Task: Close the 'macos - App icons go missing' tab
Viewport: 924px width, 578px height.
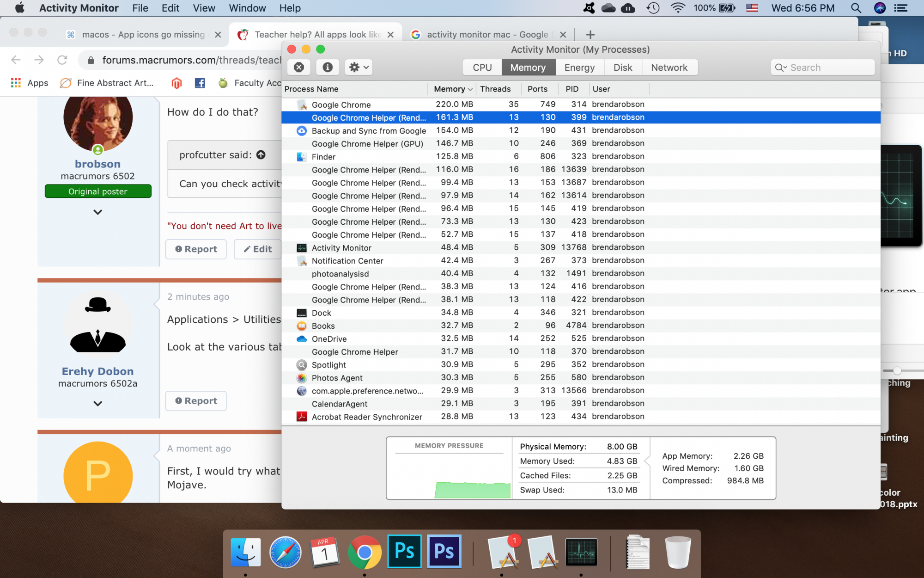Action: click(x=218, y=35)
